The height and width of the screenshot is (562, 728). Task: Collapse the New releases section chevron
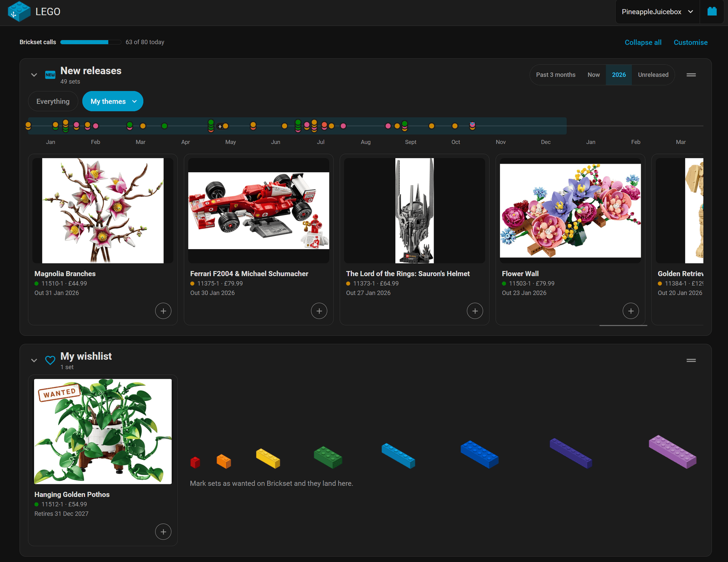pyautogui.click(x=34, y=75)
